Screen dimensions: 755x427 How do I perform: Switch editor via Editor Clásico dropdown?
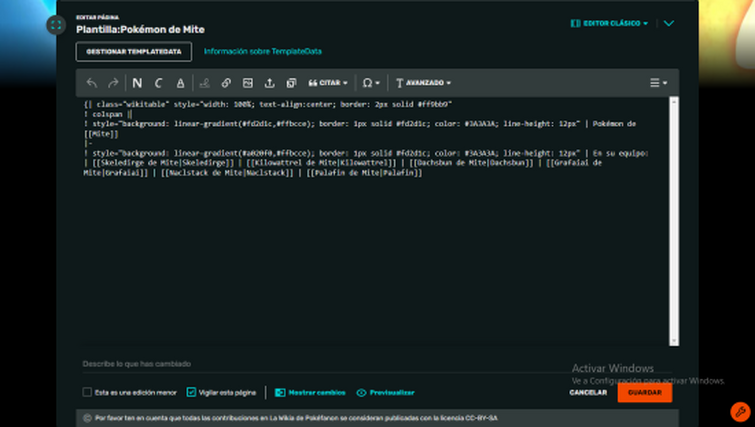(609, 23)
